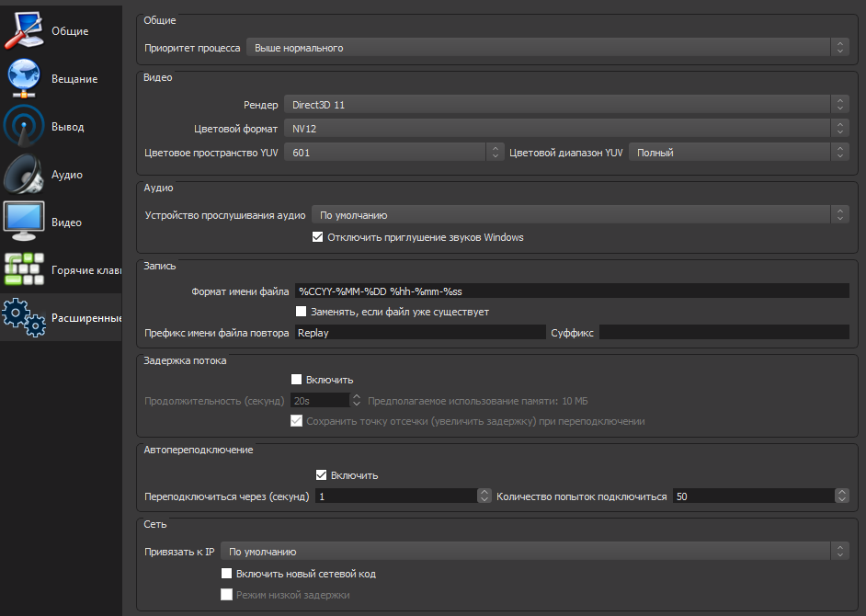Open the Общие settings icon
Screen dimensions: 866x616
[24, 30]
